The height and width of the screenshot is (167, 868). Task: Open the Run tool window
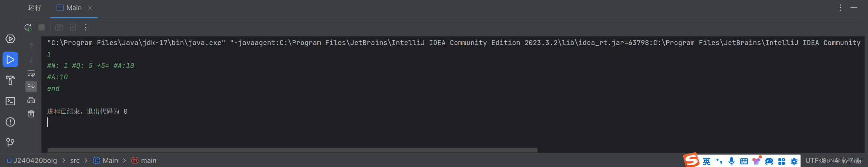tap(10, 60)
